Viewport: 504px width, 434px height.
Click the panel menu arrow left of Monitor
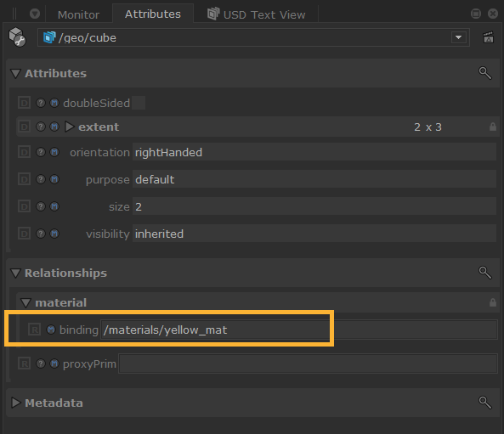click(x=35, y=14)
